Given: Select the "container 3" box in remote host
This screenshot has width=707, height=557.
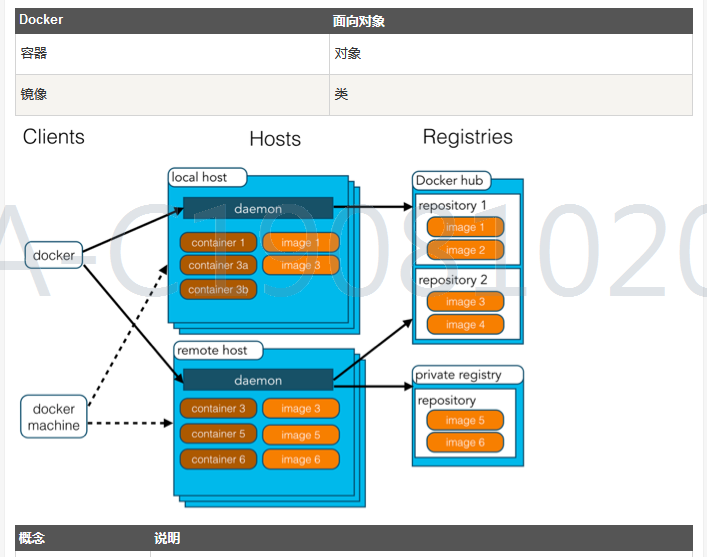Looking at the screenshot, I should point(218,409).
